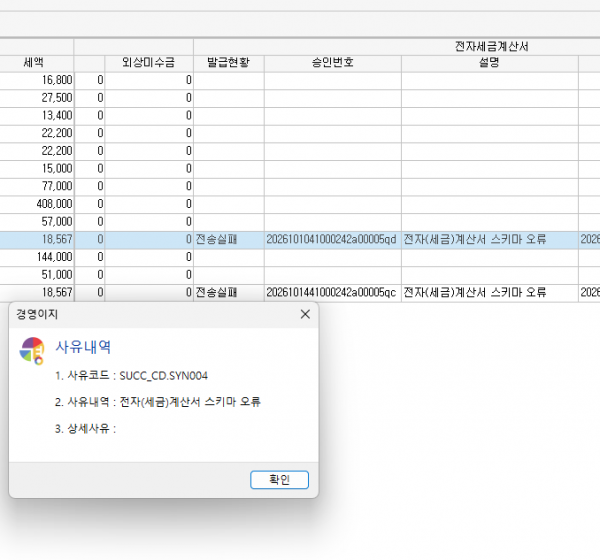600x560 pixels.
Task: Click approval number ending 00005qd
Action: coord(331,240)
